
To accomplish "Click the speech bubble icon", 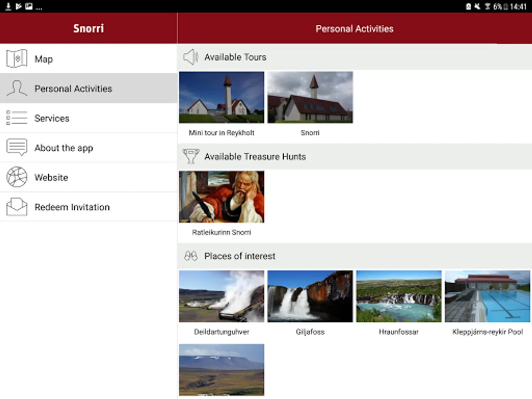I will click(x=17, y=148).
